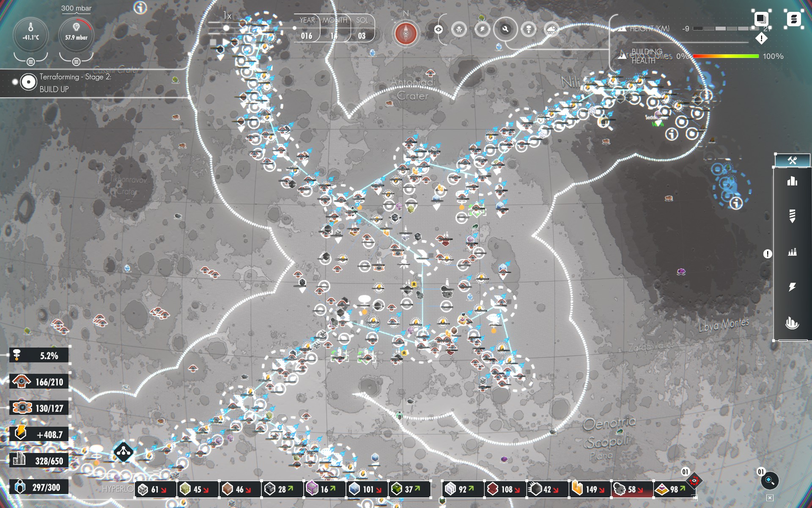Select the maintenance wrench overlay
The width and height of the screenshot is (812, 508).
coord(505,29)
